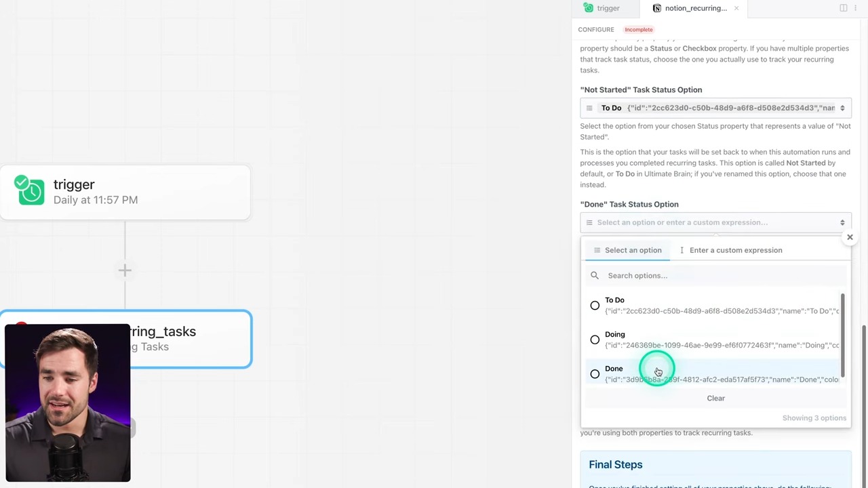Click the magnifier icon in the options search
Viewport: 868px width, 488px height.
click(595, 276)
